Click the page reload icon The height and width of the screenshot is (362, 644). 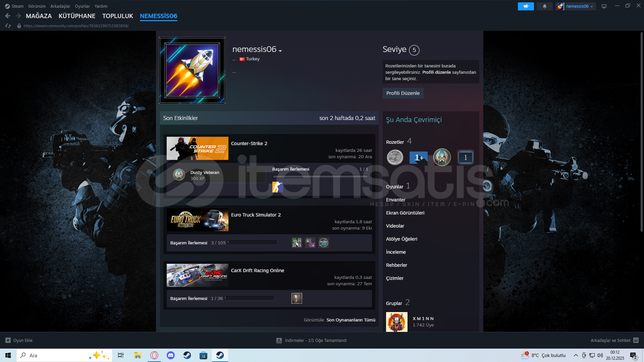click(8, 26)
